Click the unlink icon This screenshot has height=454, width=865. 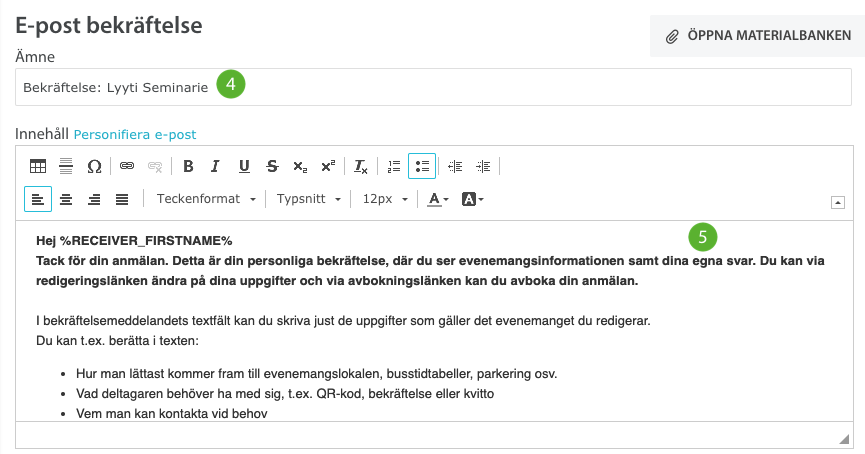coord(155,166)
